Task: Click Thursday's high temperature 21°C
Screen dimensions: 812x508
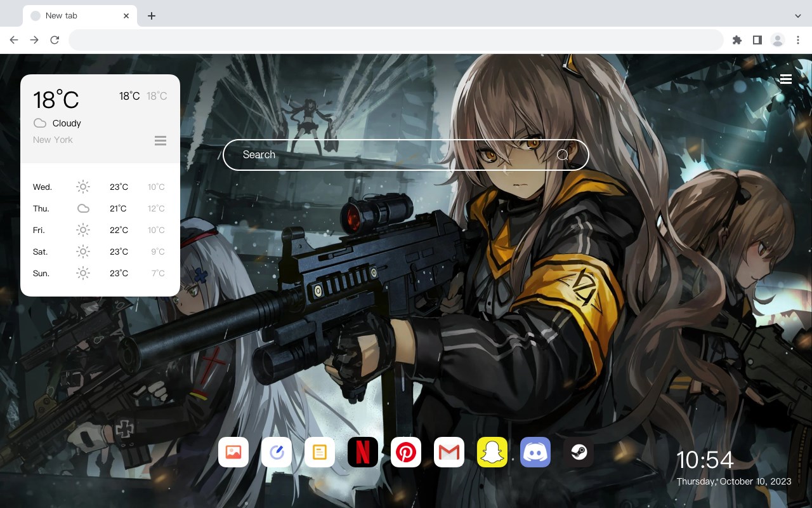Action: 118,208
